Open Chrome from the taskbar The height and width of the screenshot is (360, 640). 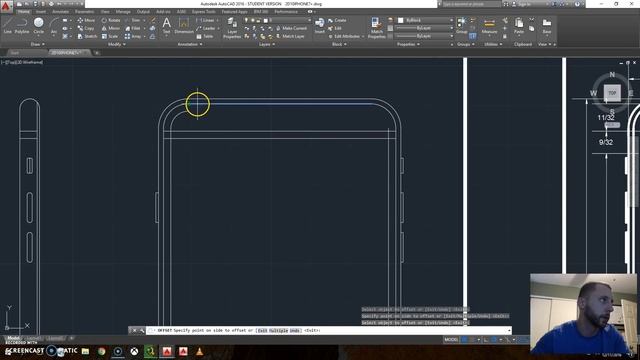click(x=101, y=351)
